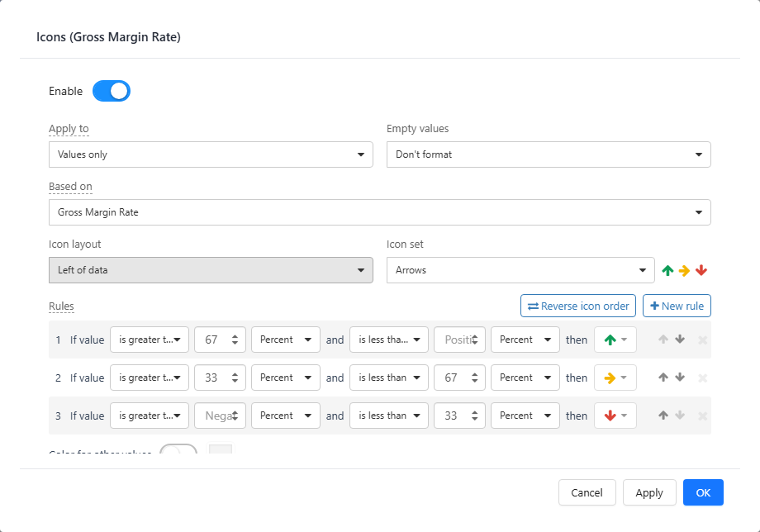Open the Icon layout dropdown
The width and height of the screenshot is (760, 532).
211,270
